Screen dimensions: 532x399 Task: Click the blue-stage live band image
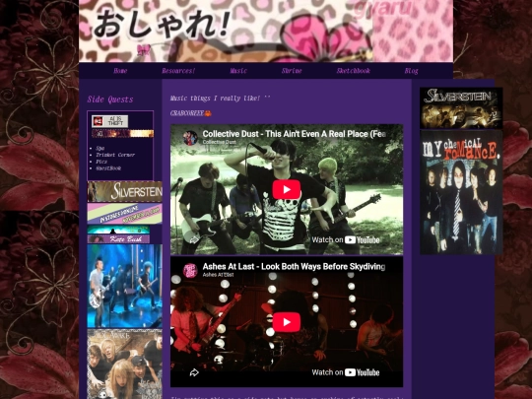125,286
